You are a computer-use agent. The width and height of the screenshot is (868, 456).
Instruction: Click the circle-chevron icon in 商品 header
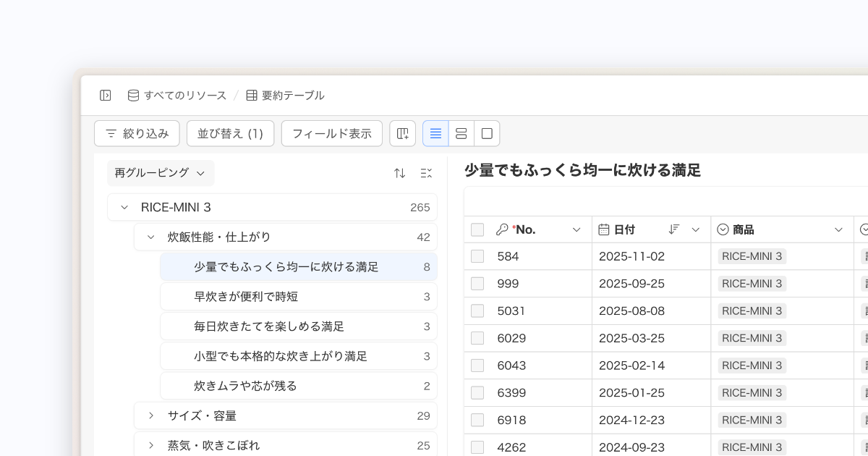tap(723, 229)
